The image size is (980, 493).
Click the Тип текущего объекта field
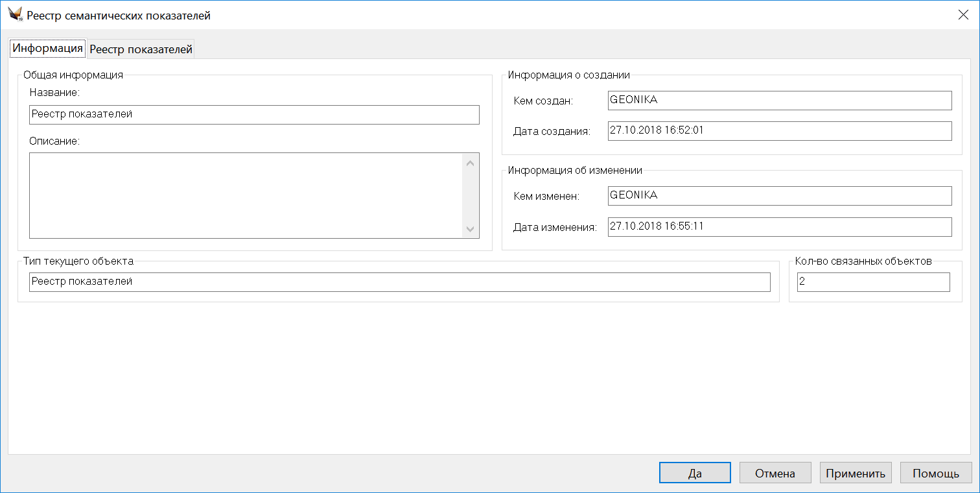tap(399, 282)
